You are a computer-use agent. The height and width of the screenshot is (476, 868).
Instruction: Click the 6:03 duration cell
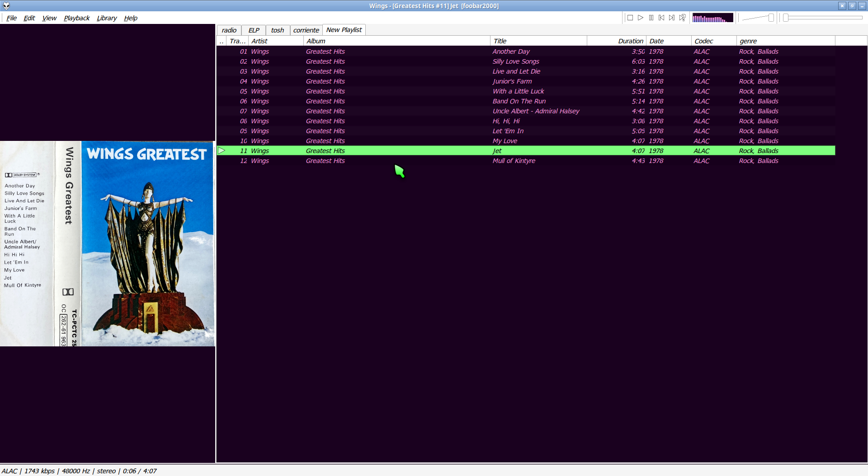pyautogui.click(x=638, y=61)
